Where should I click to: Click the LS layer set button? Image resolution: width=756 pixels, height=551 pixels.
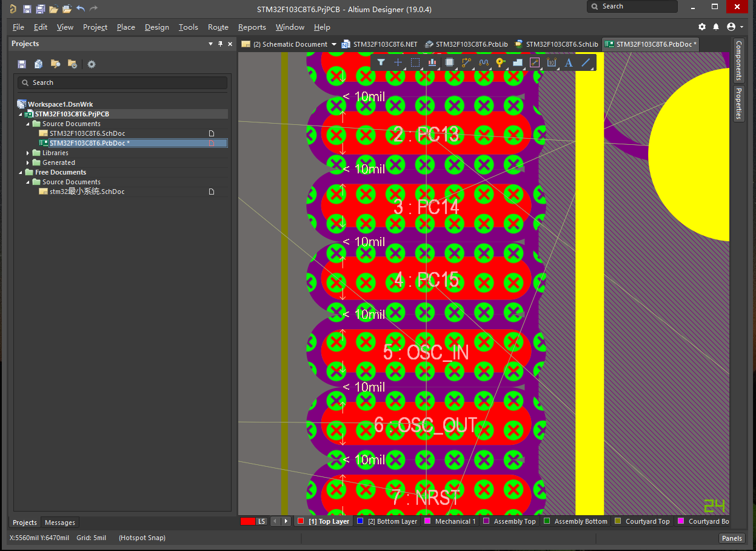point(261,521)
